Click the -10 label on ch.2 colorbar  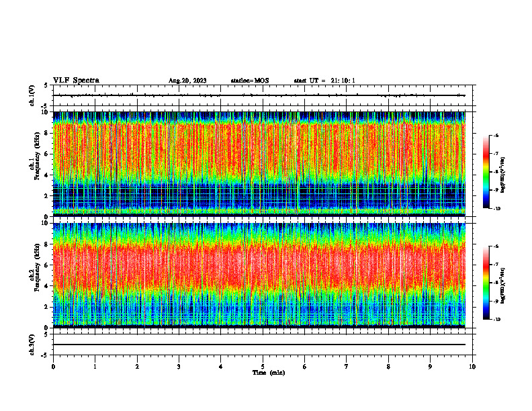pyautogui.click(x=497, y=319)
